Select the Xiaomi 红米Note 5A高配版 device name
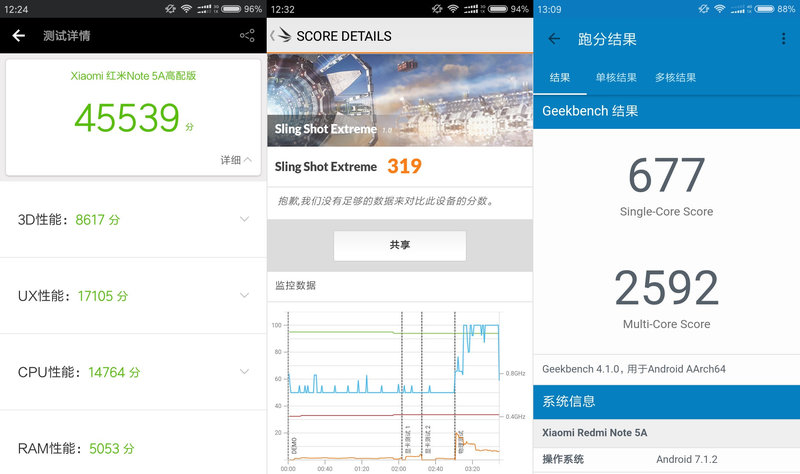 [x=133, y=76]
